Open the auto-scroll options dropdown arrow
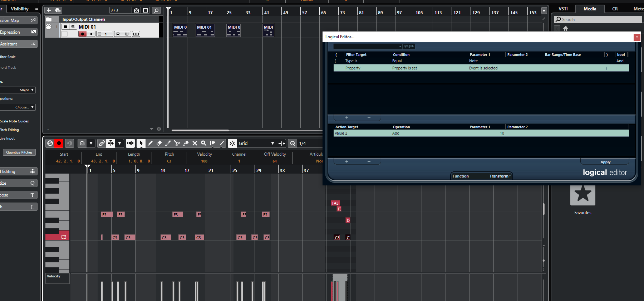Screen dimensions: 644x301 tap(120, 143)
